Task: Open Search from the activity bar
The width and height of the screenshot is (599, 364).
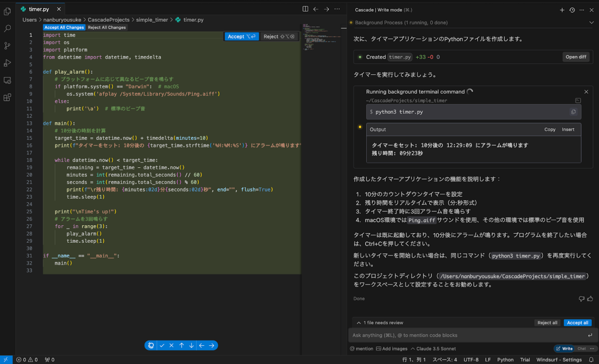Action: [x=7, y=28]
